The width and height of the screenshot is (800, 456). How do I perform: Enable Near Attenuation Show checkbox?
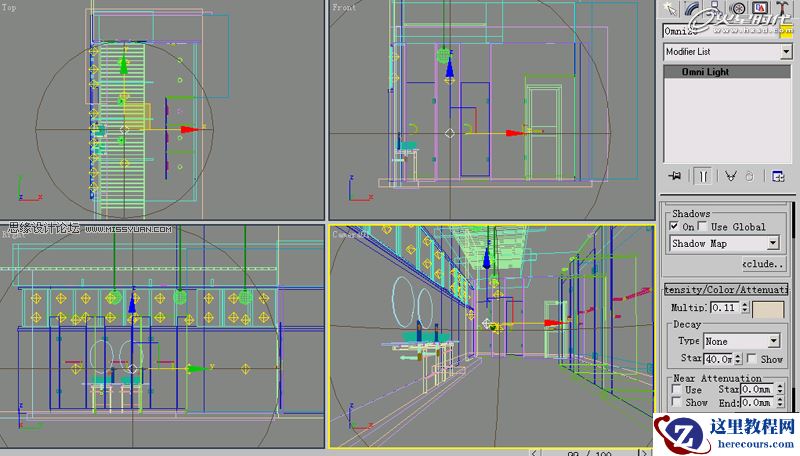[677, 402]
